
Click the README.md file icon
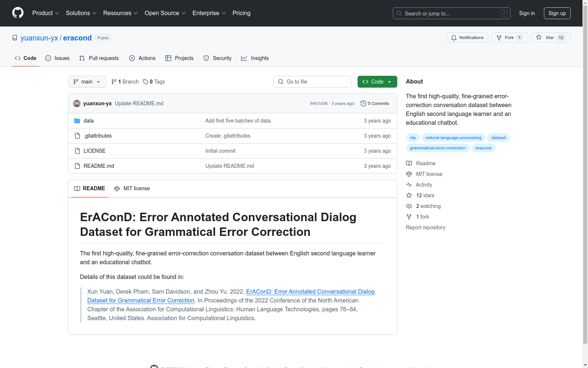click(77, 166)
